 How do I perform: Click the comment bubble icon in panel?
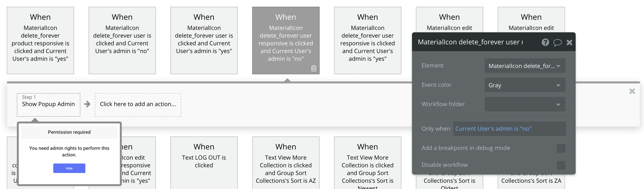[557, 43]
